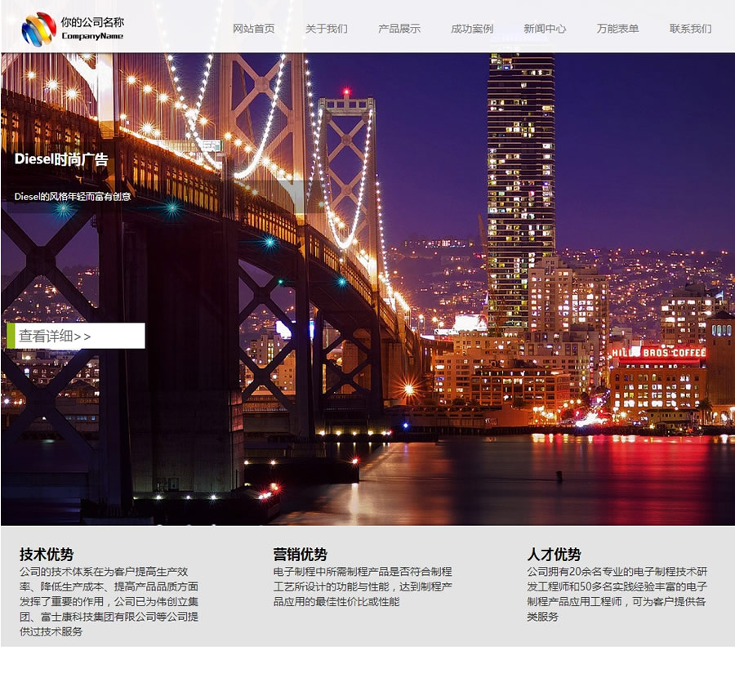Click the colorful company logo icon
This screenshot has height=700, width=735.
[x=39, y=29]
